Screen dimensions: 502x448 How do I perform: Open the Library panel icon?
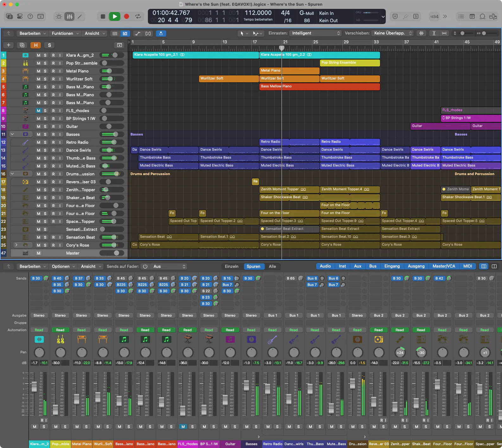9,16
